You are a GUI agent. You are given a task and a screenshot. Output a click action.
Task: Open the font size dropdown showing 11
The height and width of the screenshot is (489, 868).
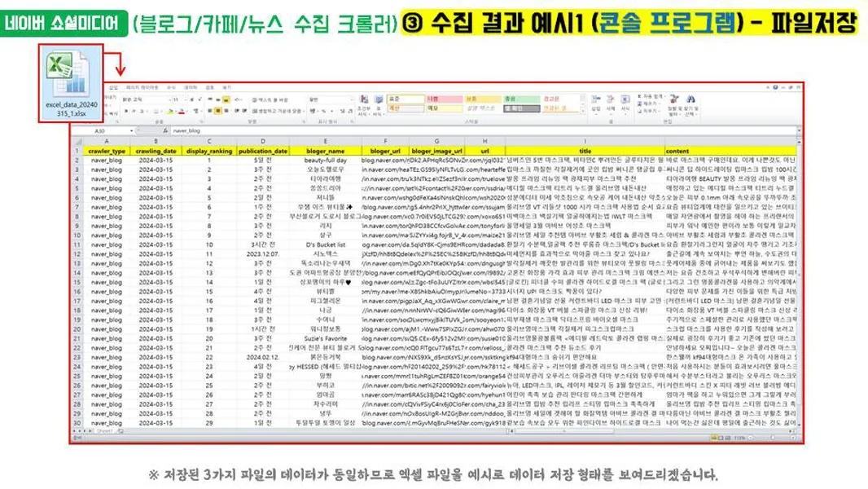pyautogui.click(x=186, y=99)
